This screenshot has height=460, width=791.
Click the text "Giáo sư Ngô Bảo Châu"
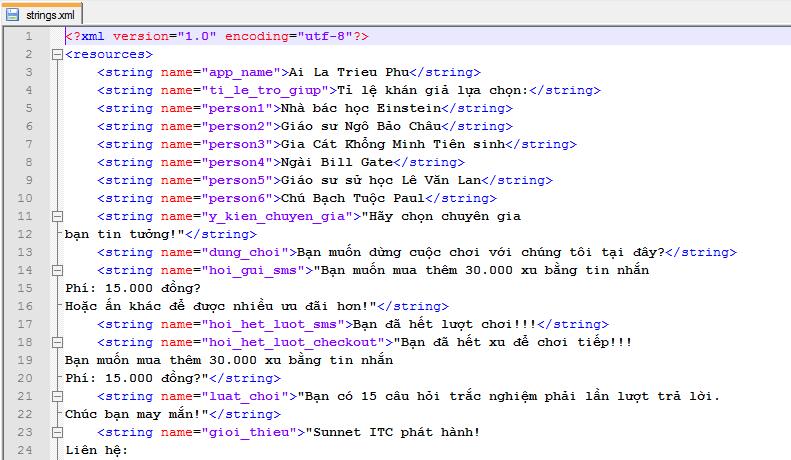[x=361, y=126]
